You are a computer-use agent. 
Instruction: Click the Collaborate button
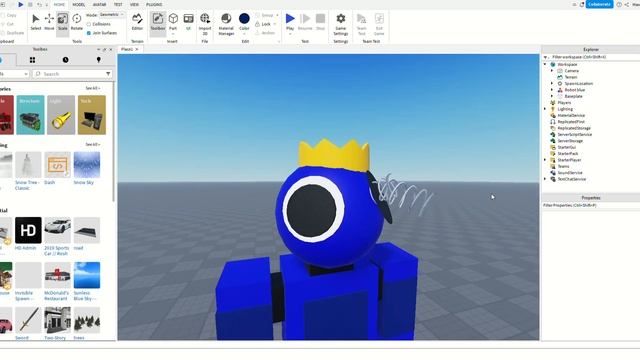click(600, 4)
